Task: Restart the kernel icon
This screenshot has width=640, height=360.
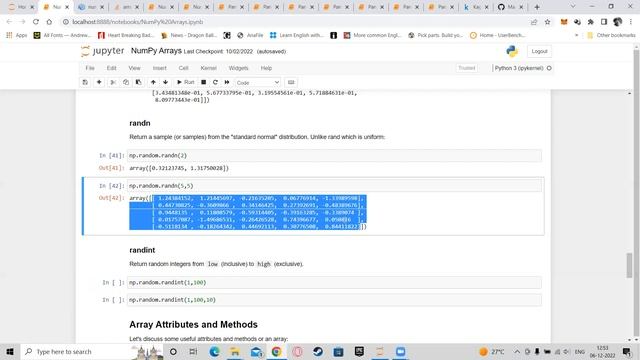Action: (215, 82)
